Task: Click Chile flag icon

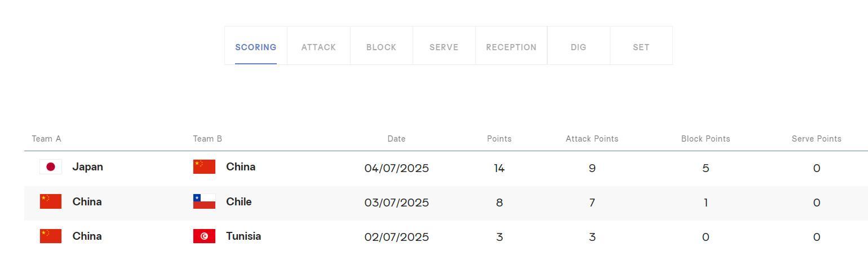Action: pos(204,202)
